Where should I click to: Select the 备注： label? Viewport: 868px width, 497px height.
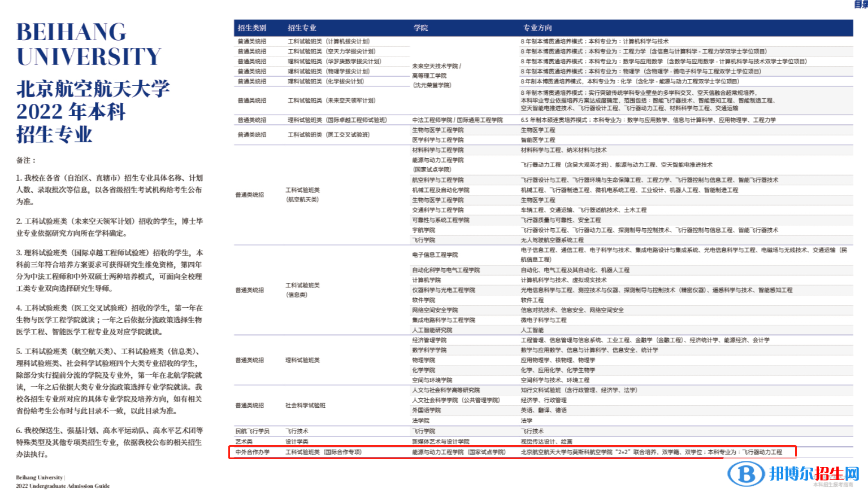point(26,160)
